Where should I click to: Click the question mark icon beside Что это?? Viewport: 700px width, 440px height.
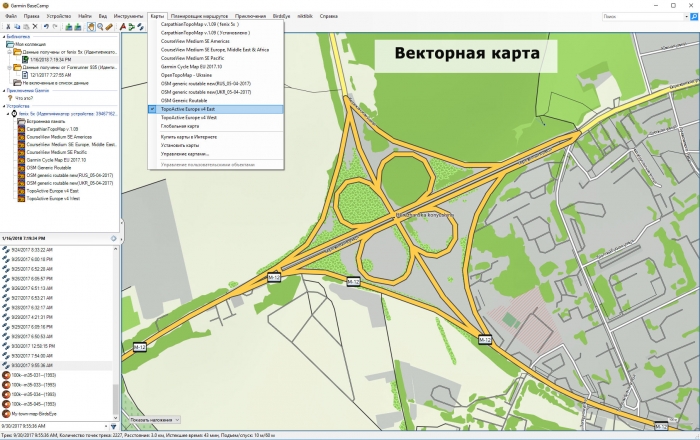10,98
